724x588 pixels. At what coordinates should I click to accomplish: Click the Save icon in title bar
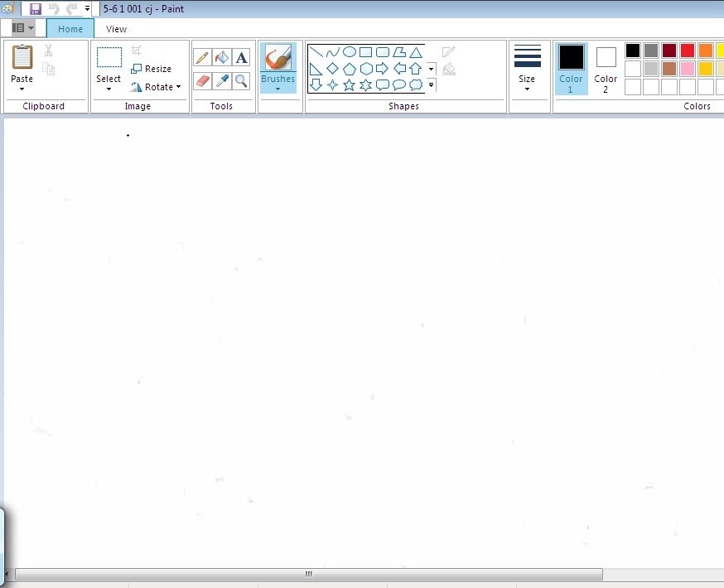(36, 9)
